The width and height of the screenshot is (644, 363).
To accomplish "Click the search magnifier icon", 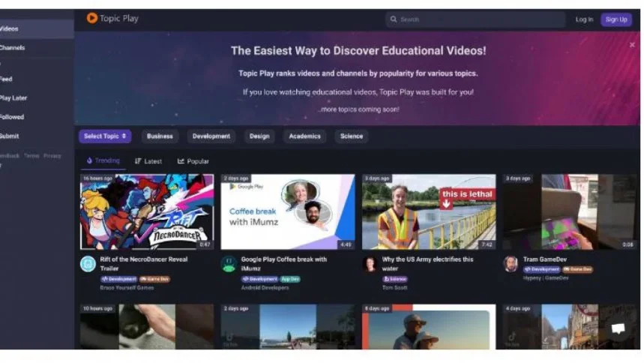I will click(x=394, y=19).
